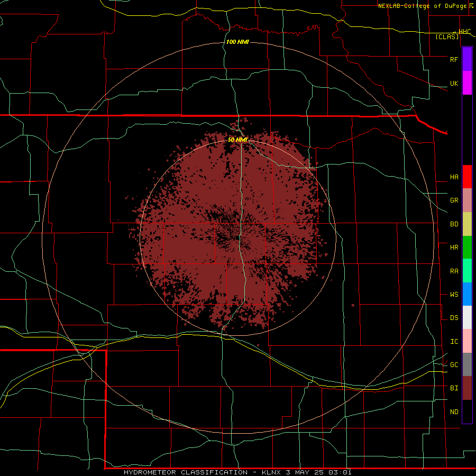The width and height of the screenshot is (476, 476).
Task: Select the salmon GR legend swatch
Action: [x=467, y=200]
